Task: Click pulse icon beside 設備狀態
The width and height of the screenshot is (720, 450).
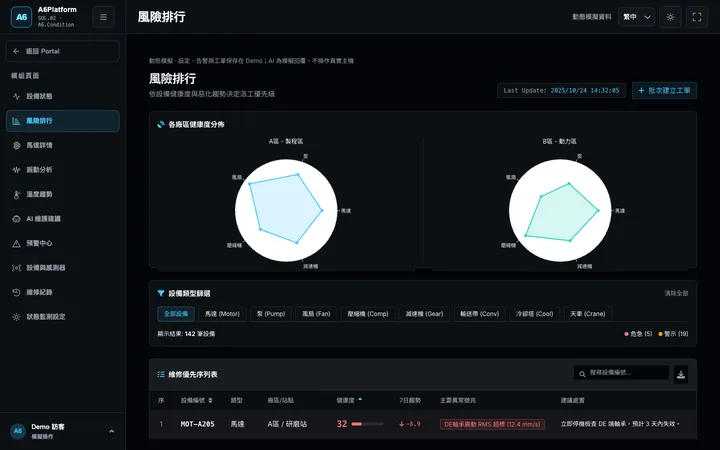Action: pyautogui.click(x=17, y=96)
